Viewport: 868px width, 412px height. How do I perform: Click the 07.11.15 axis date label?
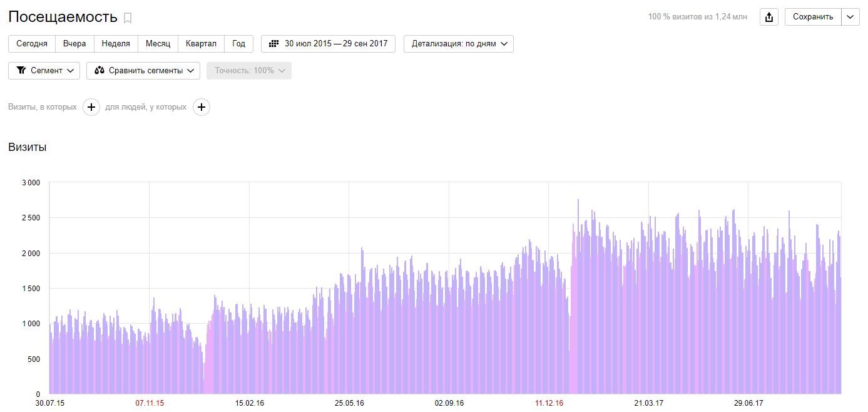point(150,403)
